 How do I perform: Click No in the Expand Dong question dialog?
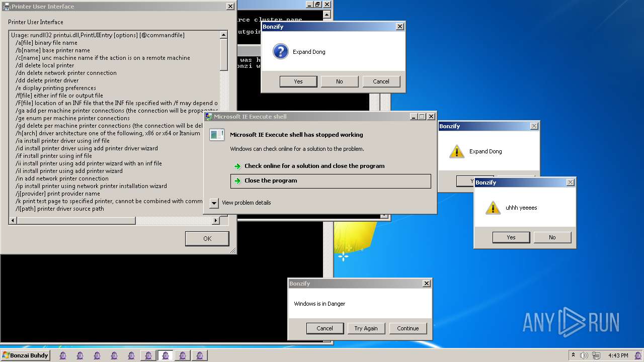(x=340, y=81)
